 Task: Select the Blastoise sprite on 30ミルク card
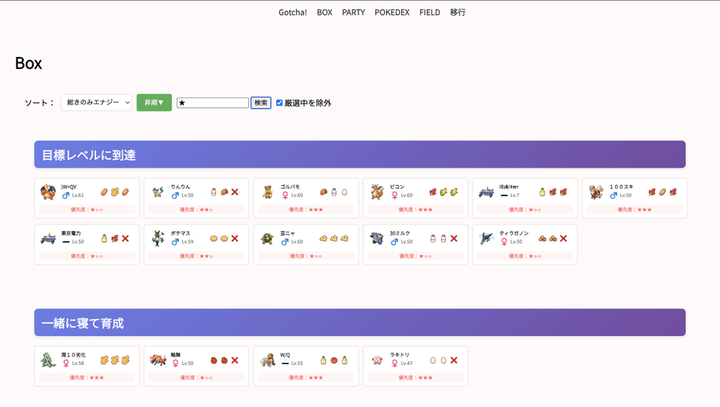pyautogui.click(x=377, y=238)
